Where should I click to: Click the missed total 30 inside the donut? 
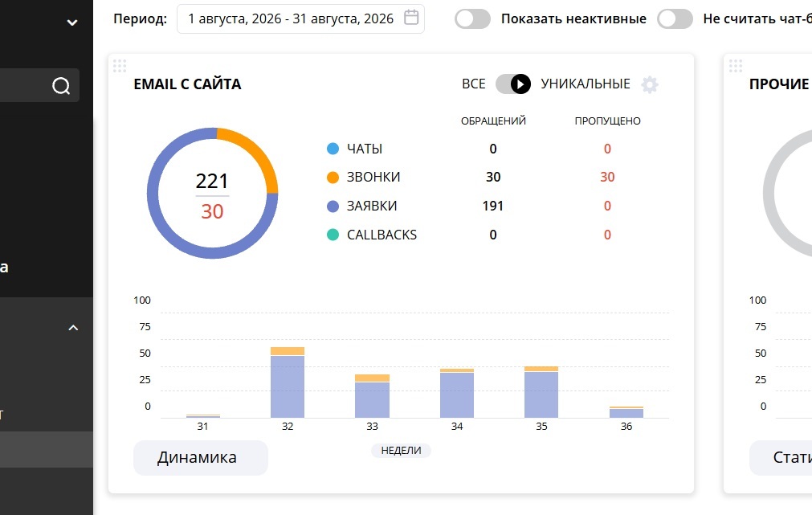click(x=212, y=211)
